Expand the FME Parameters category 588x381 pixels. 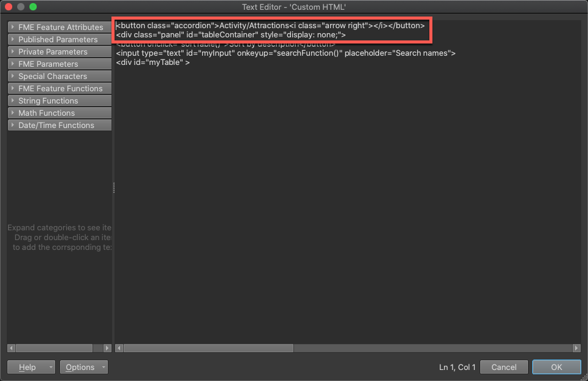pyautogui.click(x=59, y=64)
